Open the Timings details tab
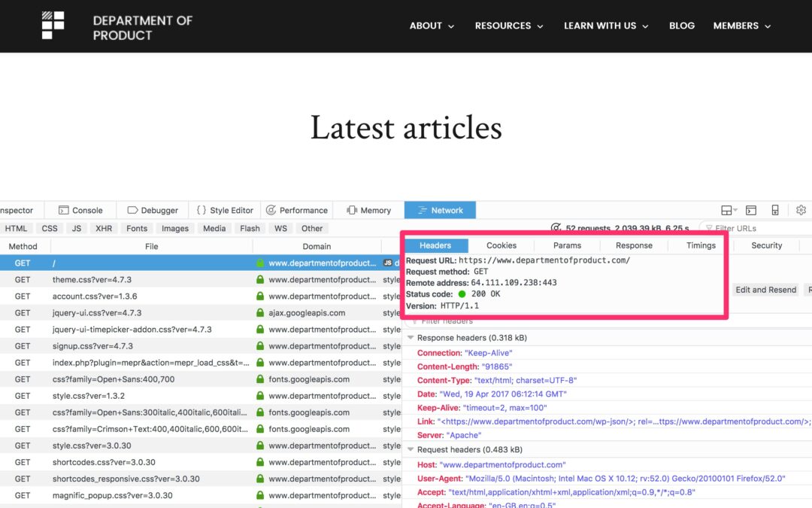This screenshot has height=508, width=812. tap(701, 245)
